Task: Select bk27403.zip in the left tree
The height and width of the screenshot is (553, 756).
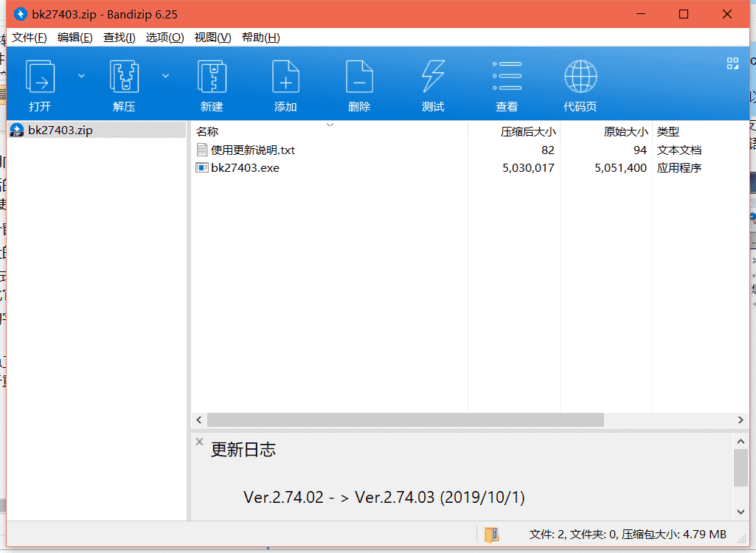Action: click(x=60, y=131)
